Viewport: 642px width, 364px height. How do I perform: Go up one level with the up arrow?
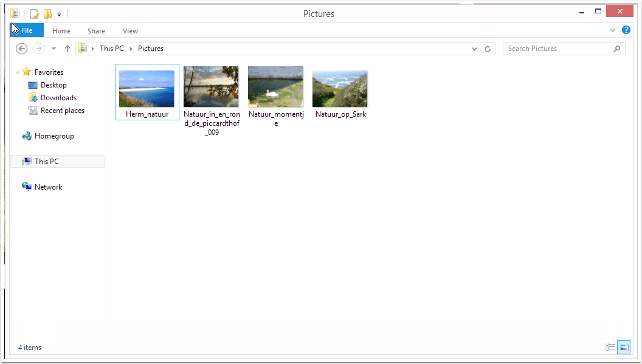click(x=67, y=49)
